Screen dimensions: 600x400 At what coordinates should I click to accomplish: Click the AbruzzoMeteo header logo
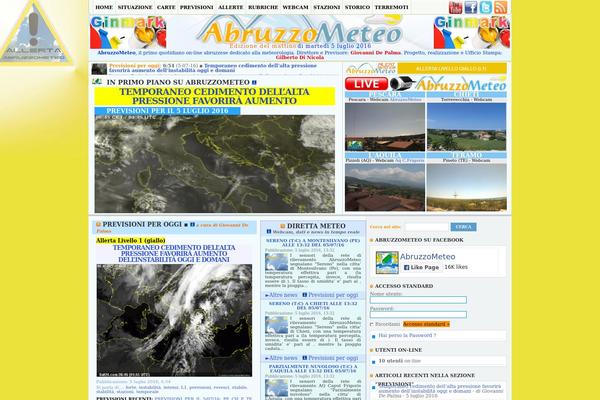click(300, 31)
